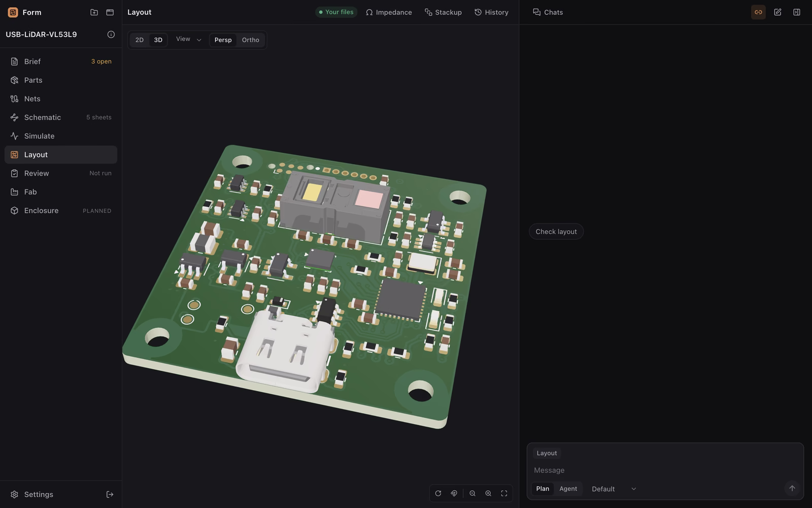The image size is (812, 508).
Task: Click the Check layout suggestion
Action: [556, 232]
